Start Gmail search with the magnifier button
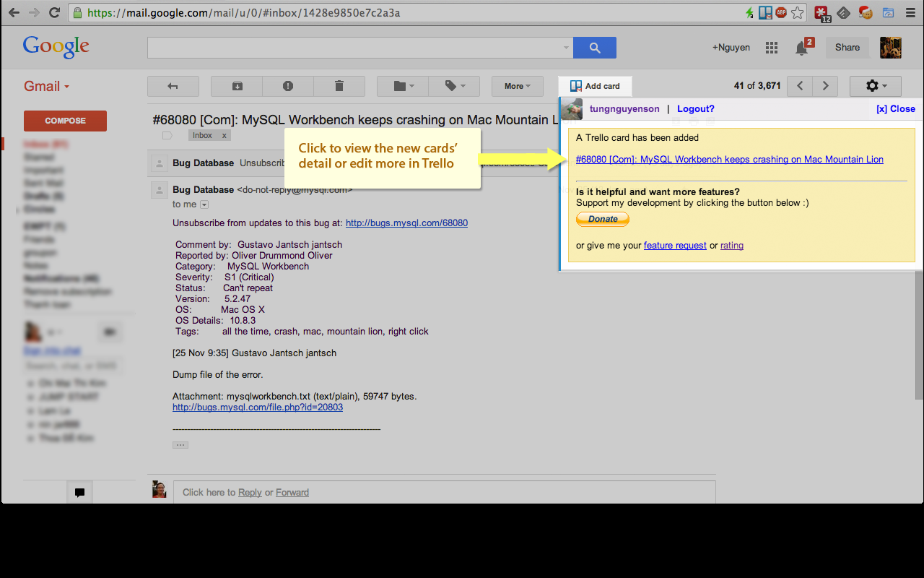Image resolution: width=924 pixels, height=578 pixels. (594, 48)
